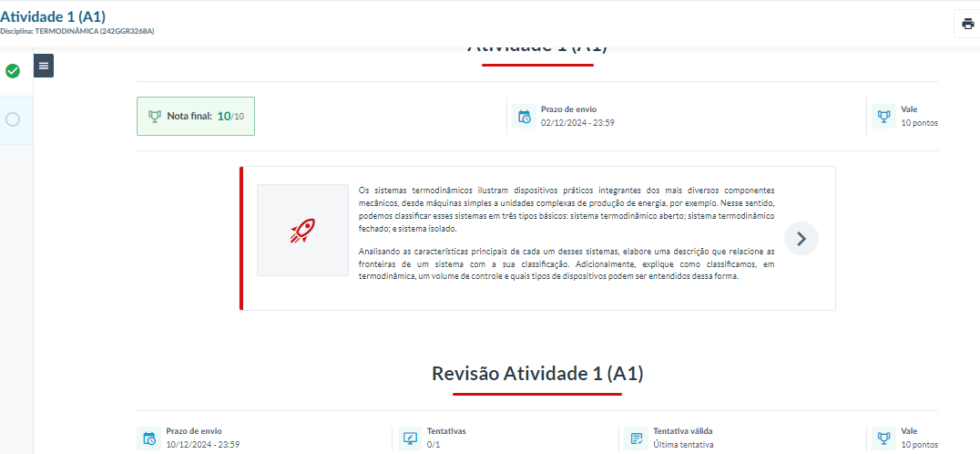Click the calendar icon for 10/12/2024 deadline
The width and height of the screenshot is (980, 454).
tap(148, 438)
